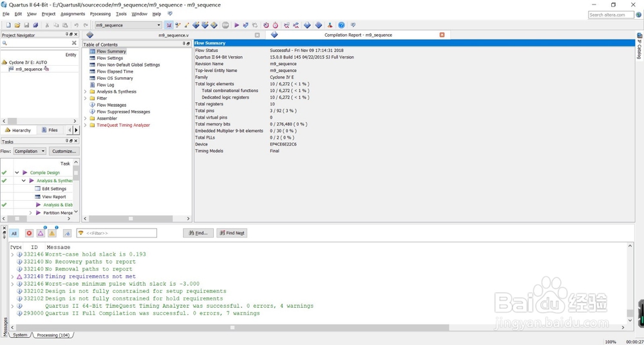
Task: Click the Save floppy disk icon
Action: click(26, 25)
